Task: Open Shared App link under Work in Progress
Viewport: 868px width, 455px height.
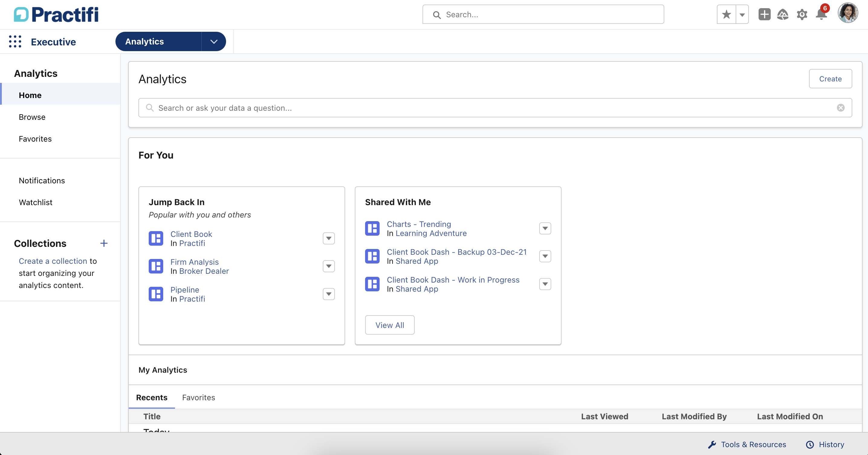Action: 417,289
